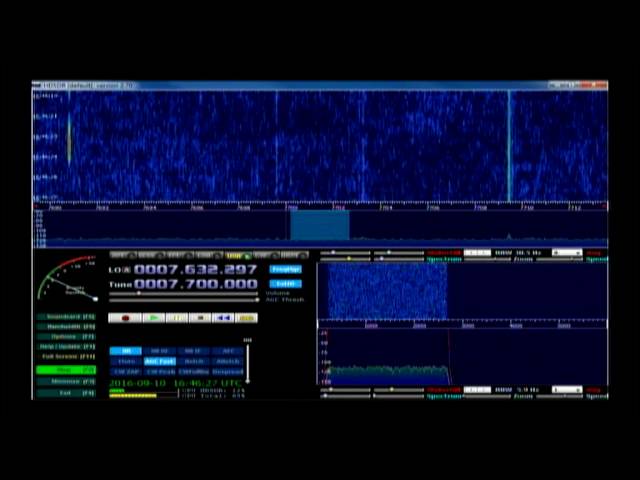The width and height of the screenshot is (640, 480).
Task: Switch to Full Screen [F11]
Action: pyautogui.click(x=66, y=357)
